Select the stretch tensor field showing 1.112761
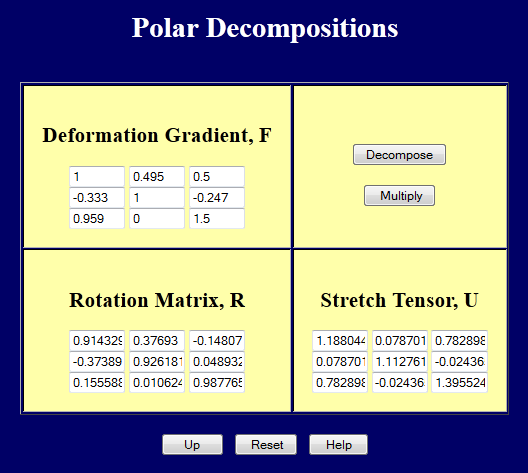 (x=400, y=362)
